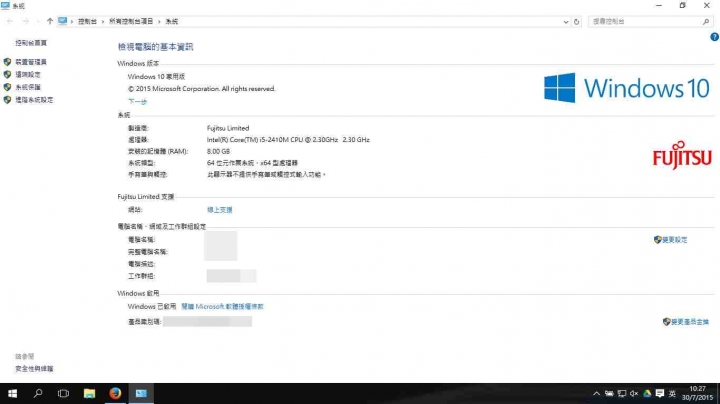Open the Fujitsu online support (線上支援) link
Viewport: 720px width, 404px height.
219,210
